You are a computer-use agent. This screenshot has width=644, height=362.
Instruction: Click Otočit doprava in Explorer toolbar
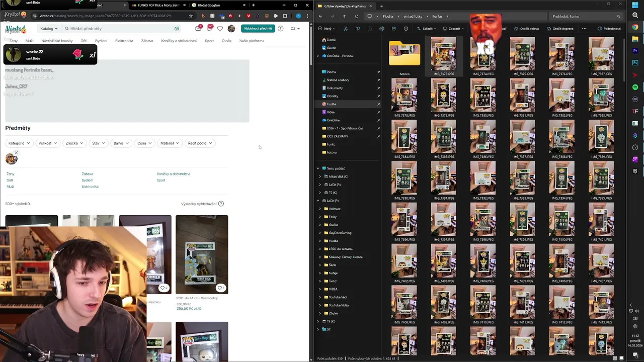pyautogui.click(x=560, y=29)
